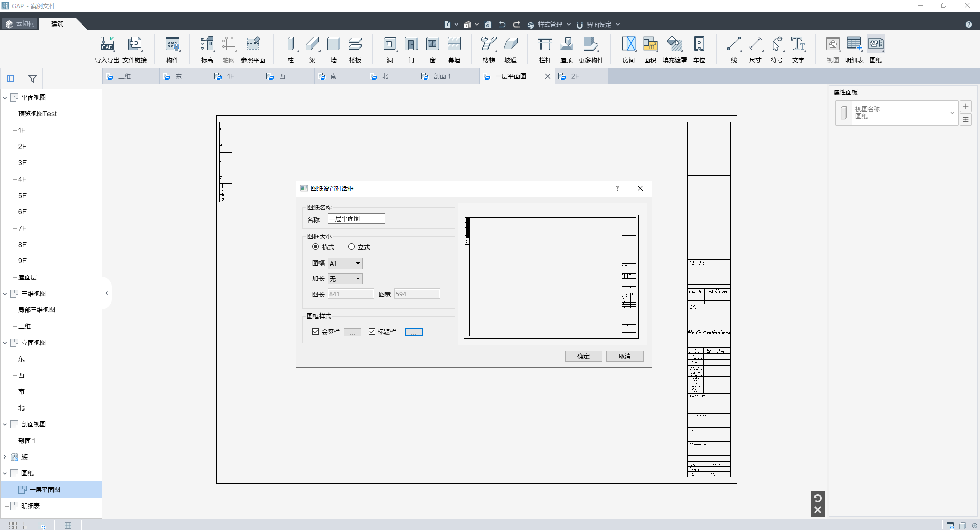Close the 一层平面图 view tab
980x530 pixels.
[548, 76]
